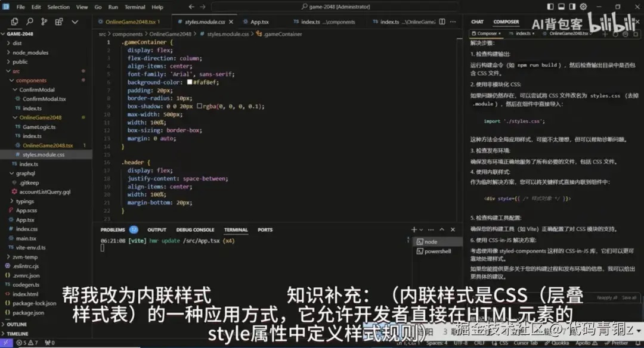
Task: Expand the dist folder
Action: click(x=18, y=43)
